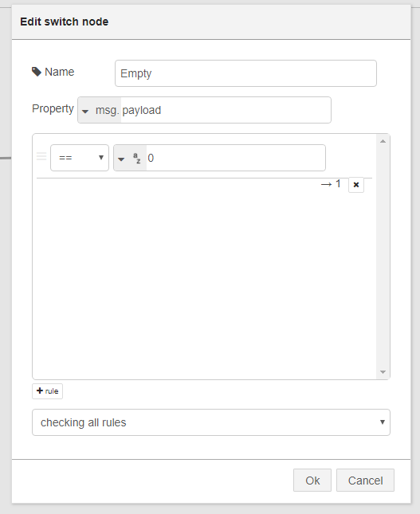This screenshot has height=514, width=420.
Task: Confirm changes with the Ok button
Action: pos(312,481)
